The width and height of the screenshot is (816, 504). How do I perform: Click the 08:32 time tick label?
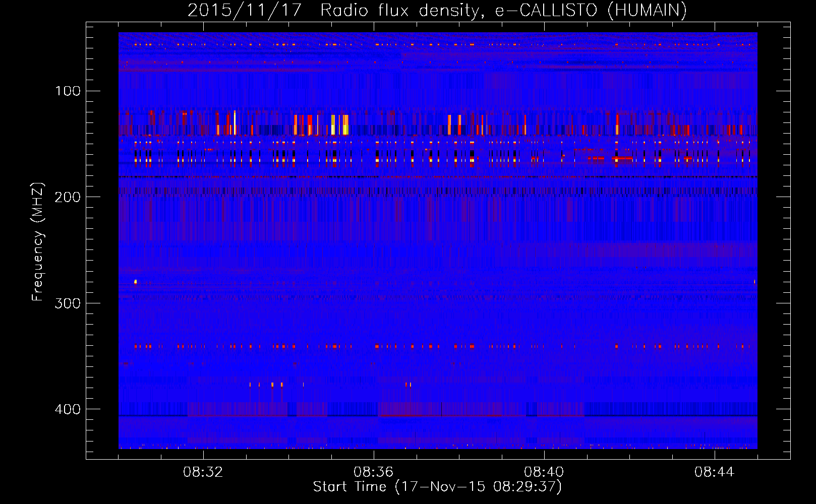pos(203,472)
